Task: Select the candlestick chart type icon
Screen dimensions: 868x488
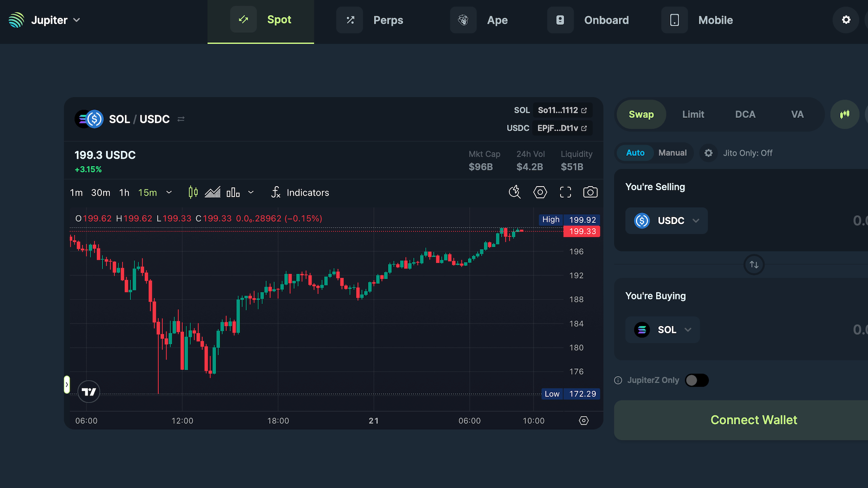Action: pyautogui.click(x=193, y=192)
